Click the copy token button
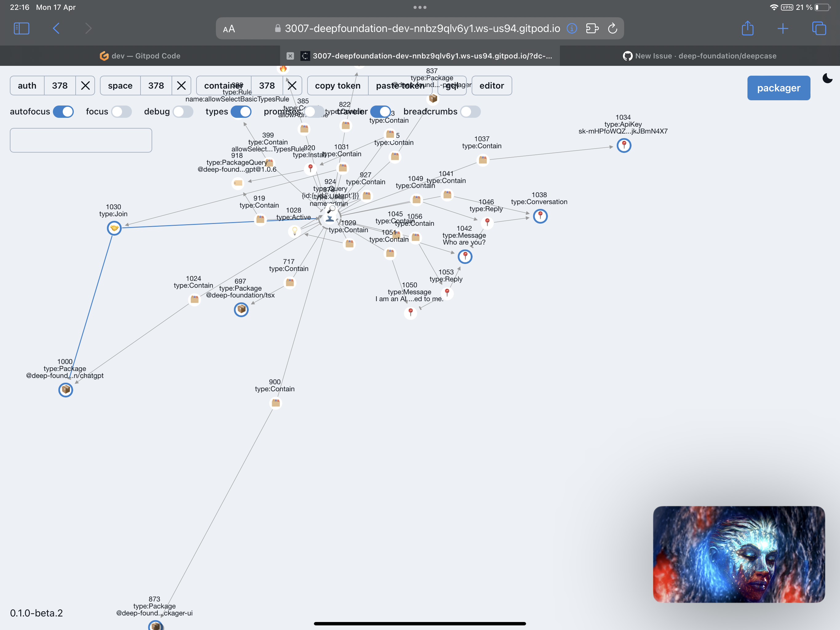Image resolution: width=840 pixels, height=630 pixels. coord(338,86)
